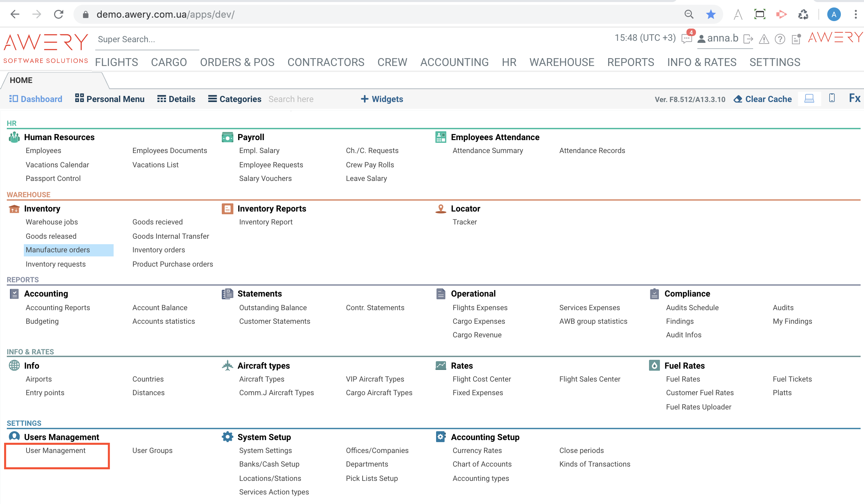The width and height of the screenshot is (864, 504).
Task: Open User Groups link
Action: pos(152,451)
